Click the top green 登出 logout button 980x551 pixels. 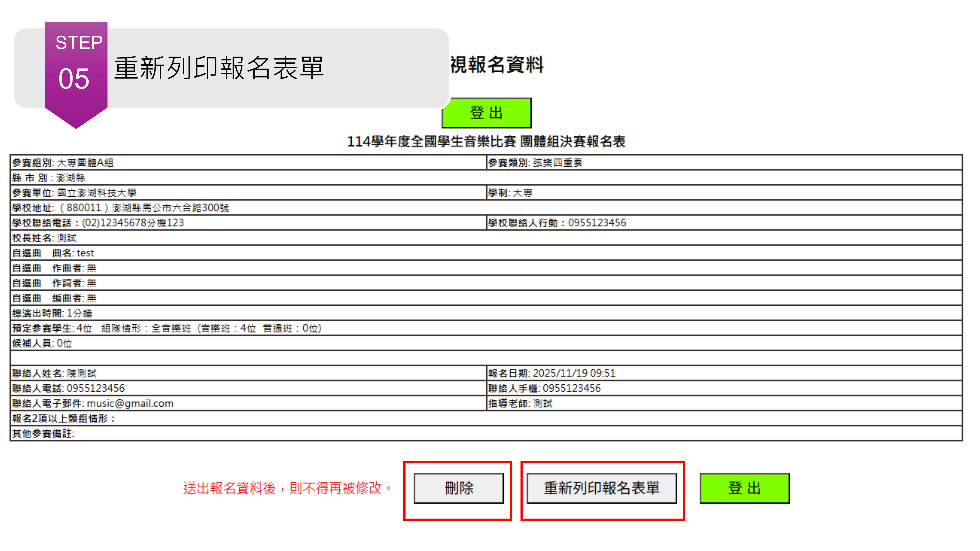pos(486,113)
